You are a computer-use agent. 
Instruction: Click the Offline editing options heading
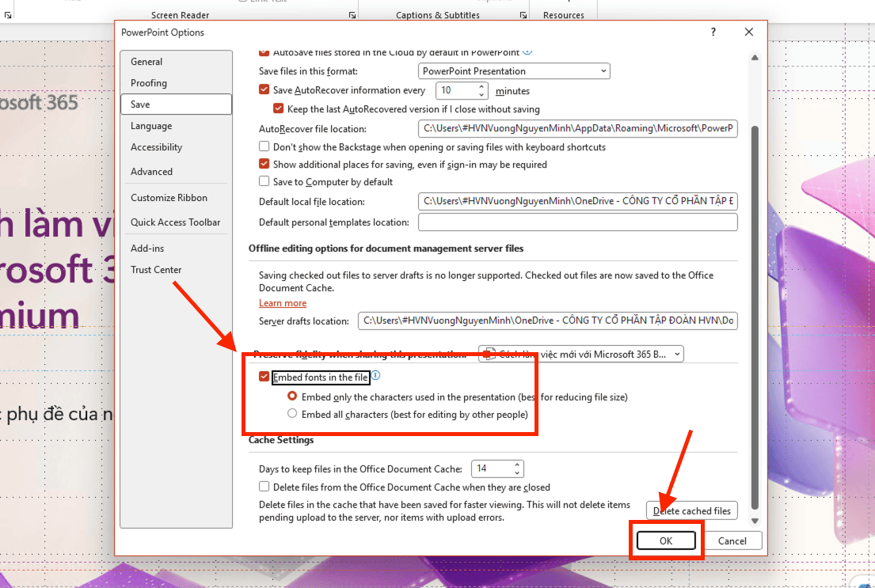386,248
